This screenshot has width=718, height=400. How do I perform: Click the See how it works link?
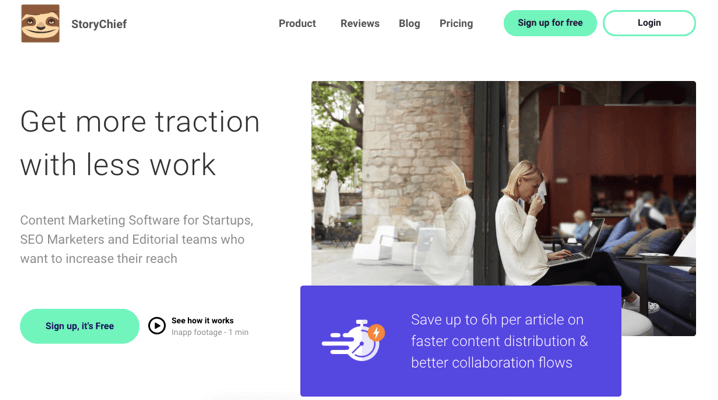coord(202,320)
